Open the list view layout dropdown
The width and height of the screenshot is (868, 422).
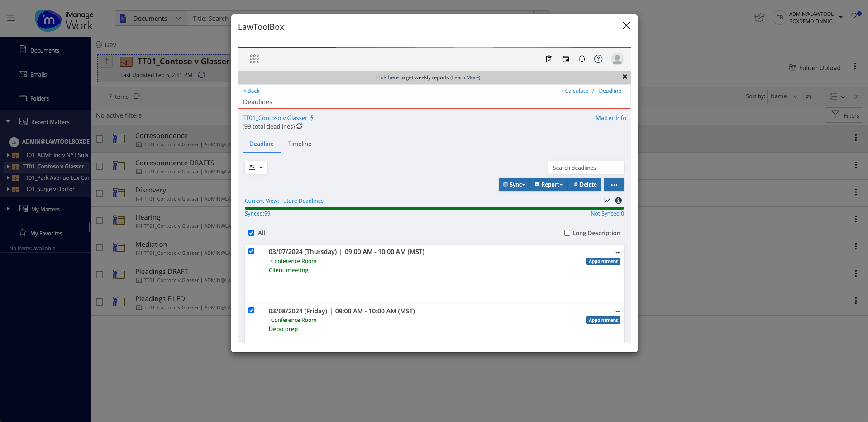click(837, 96)
